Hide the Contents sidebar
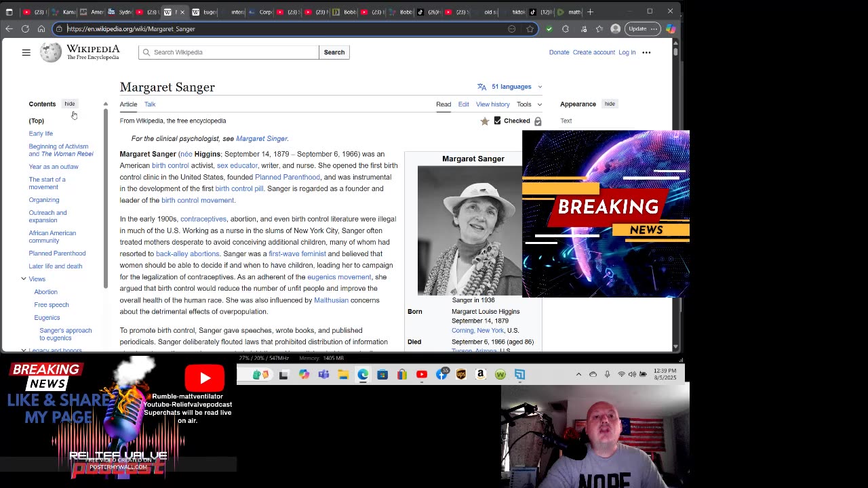This screenshot has width=868, height=488. coord(70,104)
